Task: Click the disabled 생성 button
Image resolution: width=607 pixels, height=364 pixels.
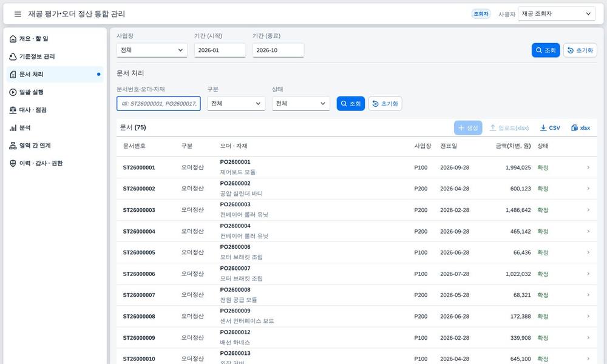Action: pos(468,127)
